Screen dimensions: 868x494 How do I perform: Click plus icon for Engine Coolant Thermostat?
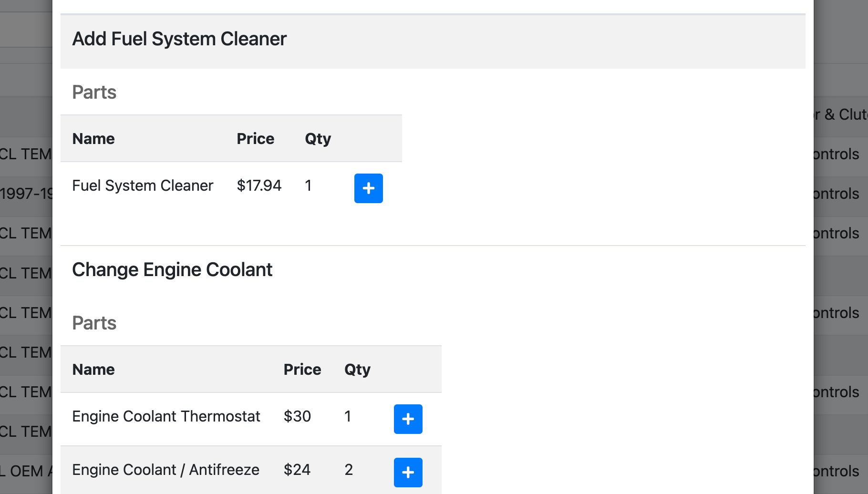(408, 419)
